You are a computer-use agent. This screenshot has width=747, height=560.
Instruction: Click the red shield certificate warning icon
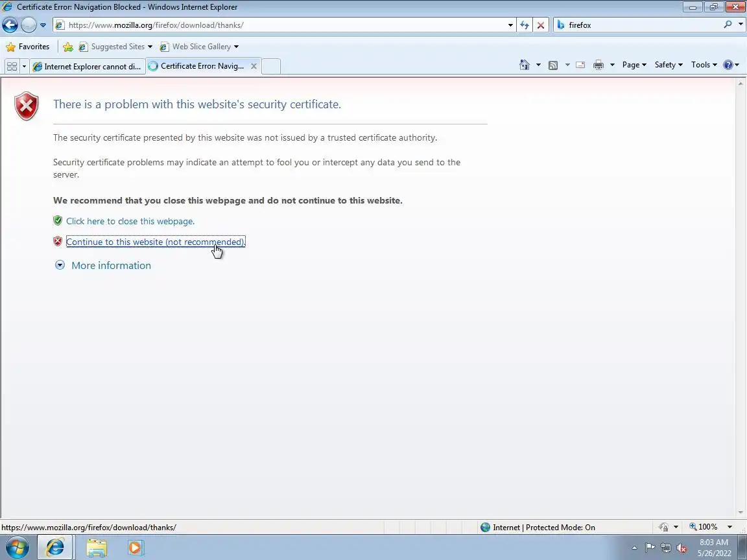click(x=26, y=106)
